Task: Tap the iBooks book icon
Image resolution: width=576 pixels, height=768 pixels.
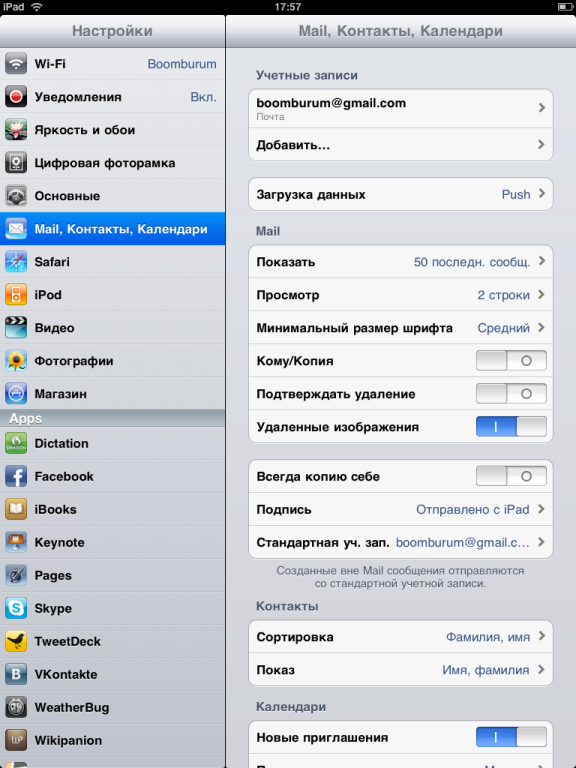Action: (x=16, y=509)
